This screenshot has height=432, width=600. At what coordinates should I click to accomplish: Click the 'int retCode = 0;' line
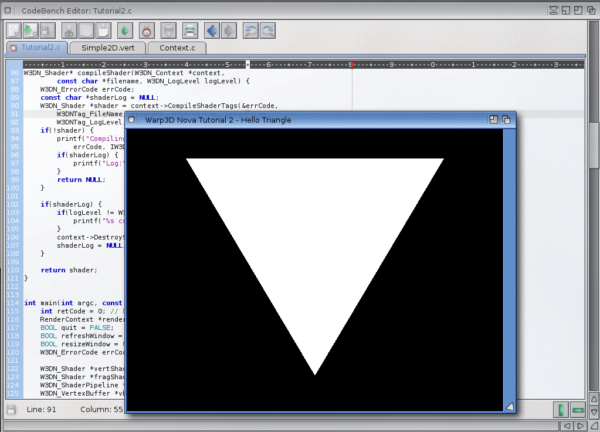(x=73, y=311)
